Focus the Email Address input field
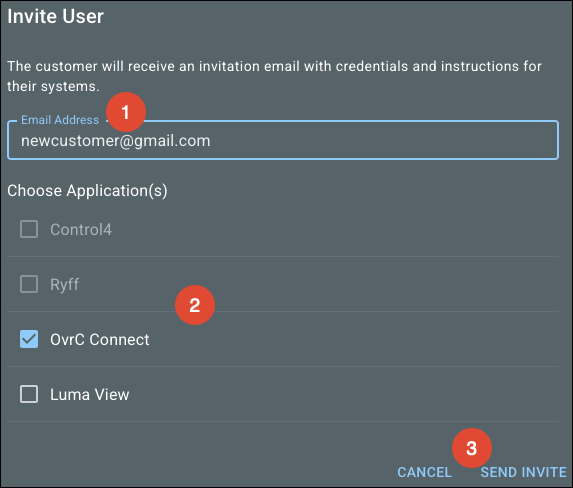Image resolution: width=573 pixels, height=488 pixels. (x=283, y=140)
